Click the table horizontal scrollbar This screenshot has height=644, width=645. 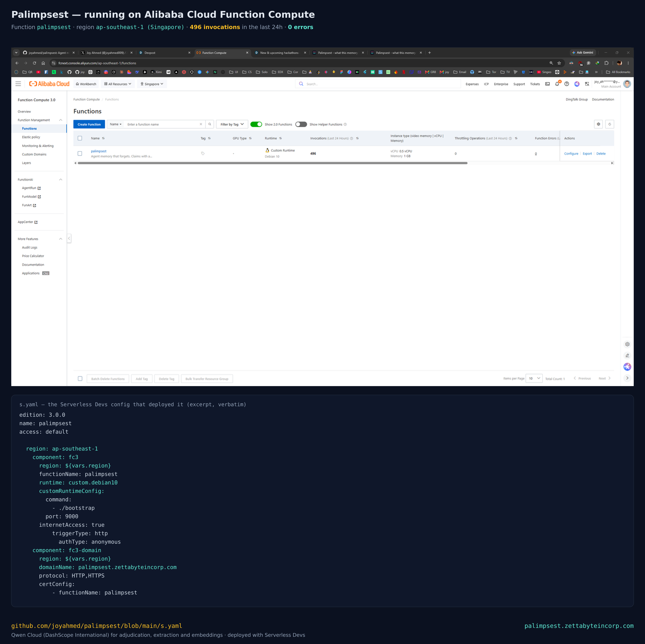(273, 163)
